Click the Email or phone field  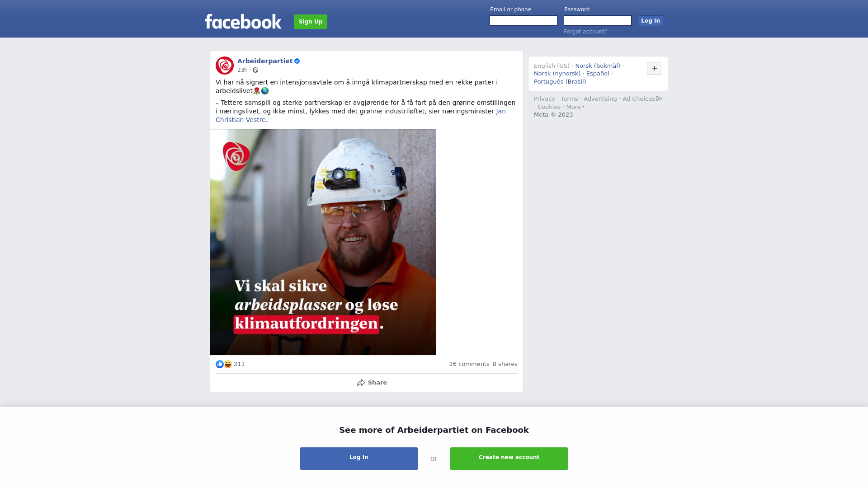coord(524,21)
